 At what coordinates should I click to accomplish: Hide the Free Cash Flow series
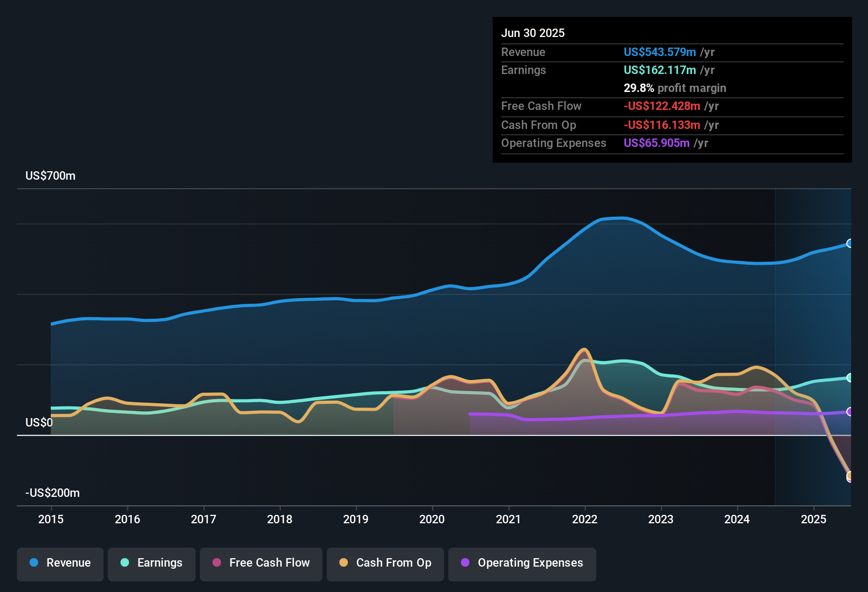(x=261, y=563)
